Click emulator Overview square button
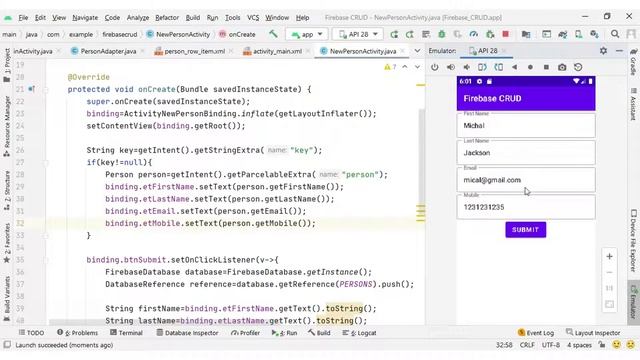The height and width of the screenshot is (360, 640). 546,67
